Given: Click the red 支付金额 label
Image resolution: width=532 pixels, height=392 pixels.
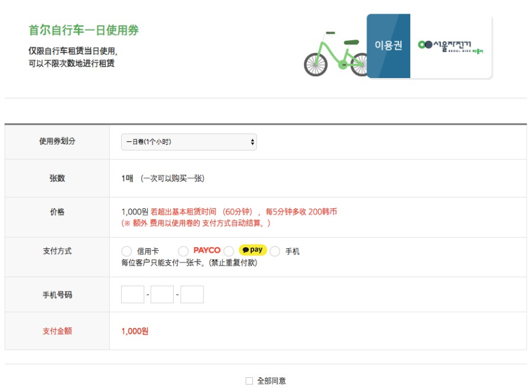Looking at the screenshot, I should [57, 331].
